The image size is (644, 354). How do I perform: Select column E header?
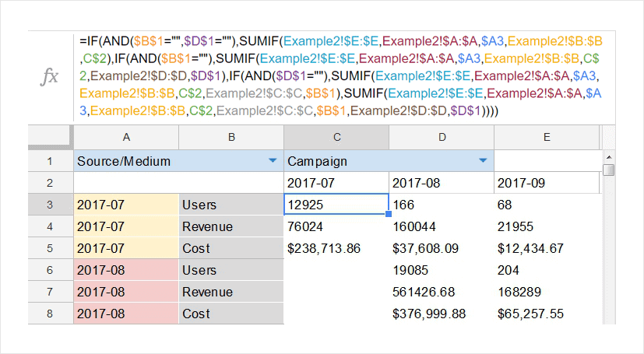pyautogui.click(x=547, y=137)
